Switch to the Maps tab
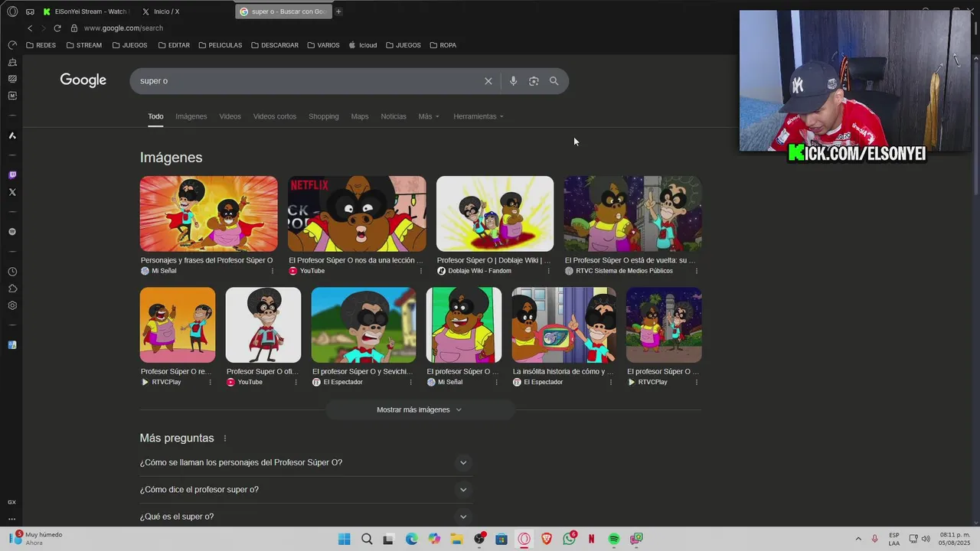This screenshot has width=980, height=551. coord(360,116)
